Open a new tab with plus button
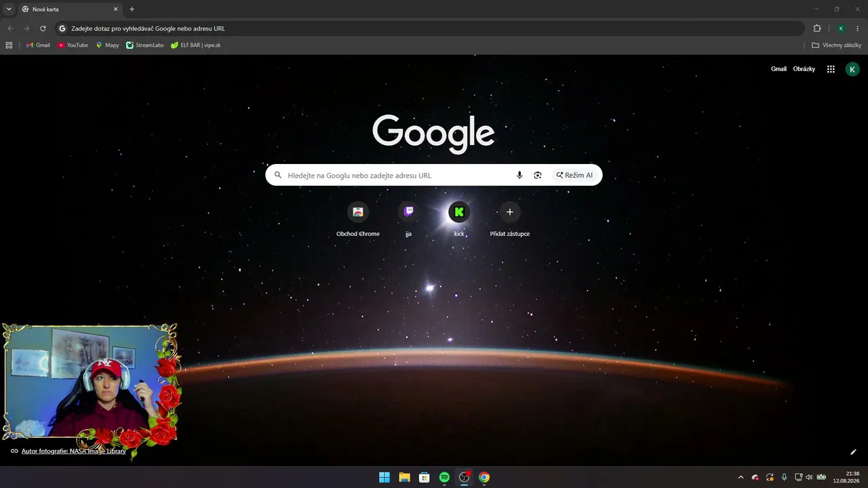The image size is (868, 488). coord(132,9)
